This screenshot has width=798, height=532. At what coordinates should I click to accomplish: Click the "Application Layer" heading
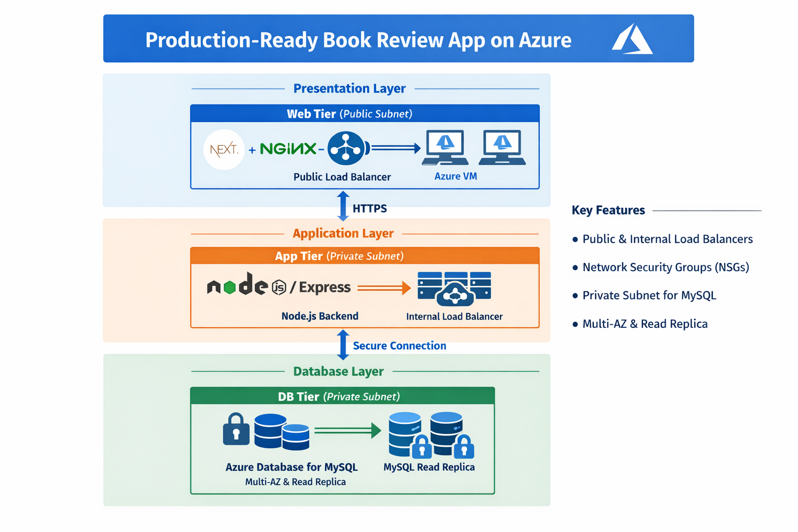(343, 233)
